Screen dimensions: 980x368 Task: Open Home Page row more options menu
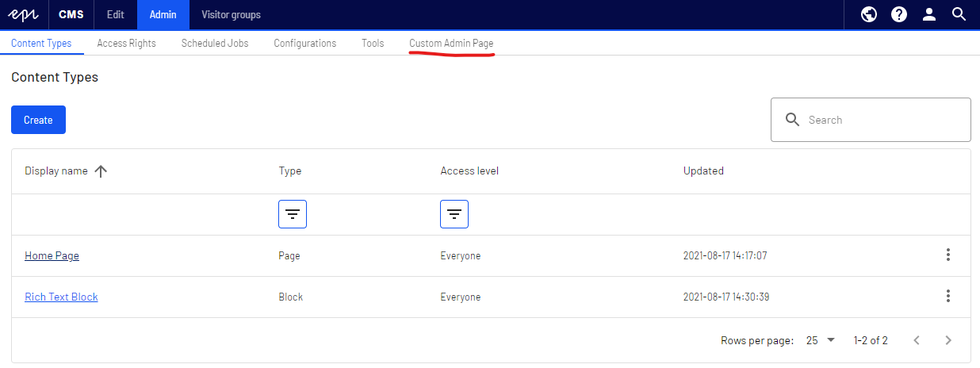pyautogui.click(x=947, y=255)
